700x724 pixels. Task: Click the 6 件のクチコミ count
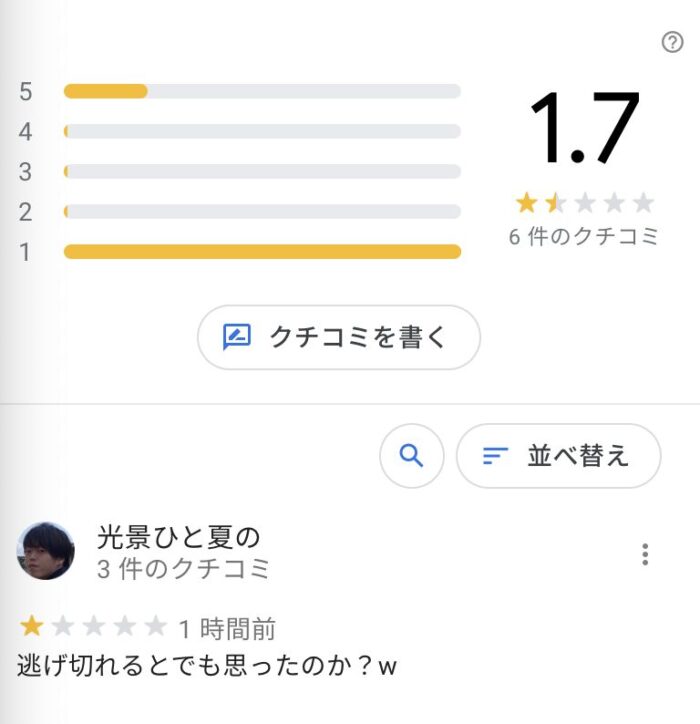click(x=584, y=236)
